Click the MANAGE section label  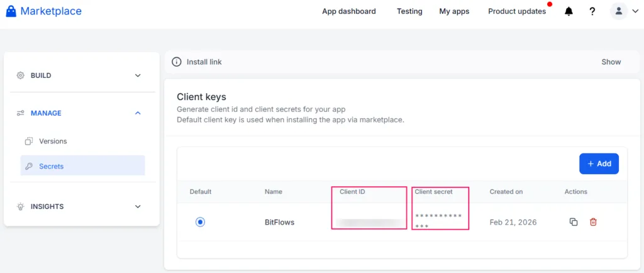pyautogui.click(x=46, y=113)
